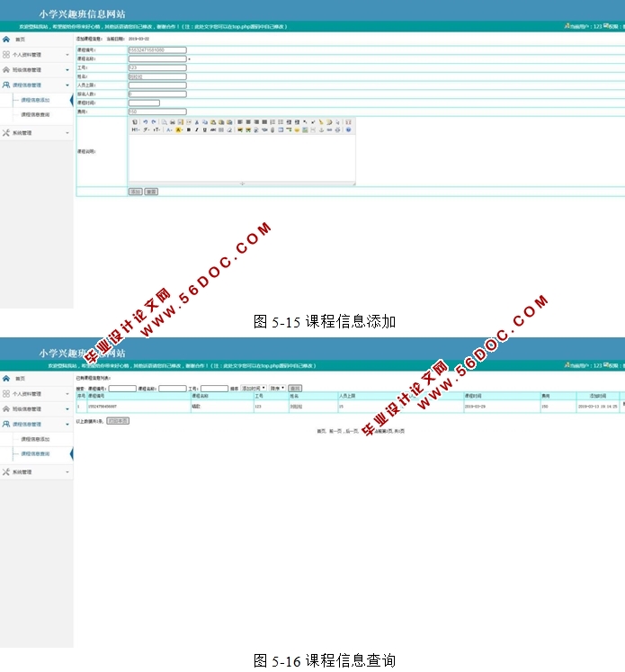Click the print icon in the editor toolbar
Screen dimensions: 625x672
tap(172, 121)
